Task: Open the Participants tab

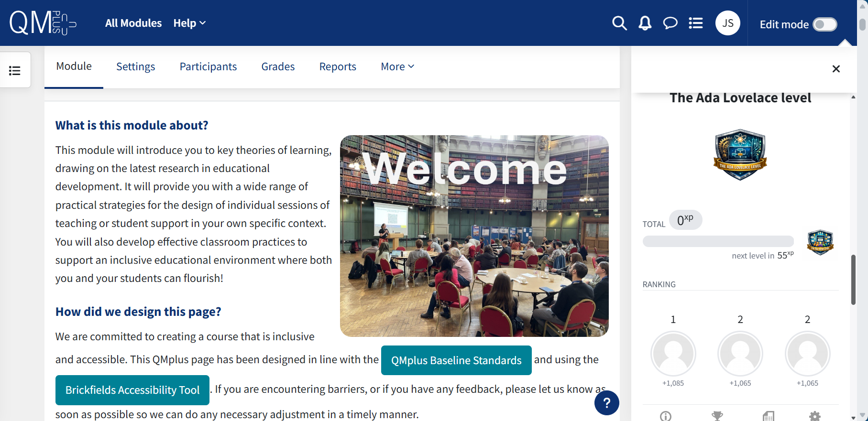Action: coord(208,66)
